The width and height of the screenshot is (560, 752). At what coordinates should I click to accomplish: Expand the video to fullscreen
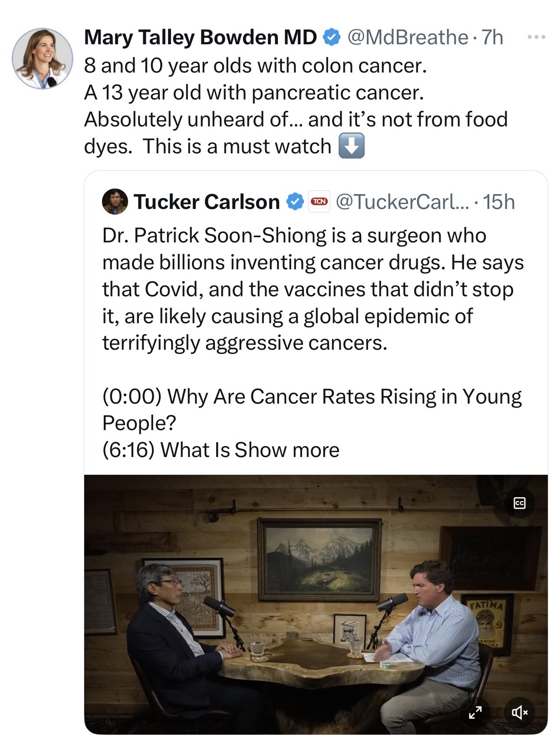click(x=475, y=712)
